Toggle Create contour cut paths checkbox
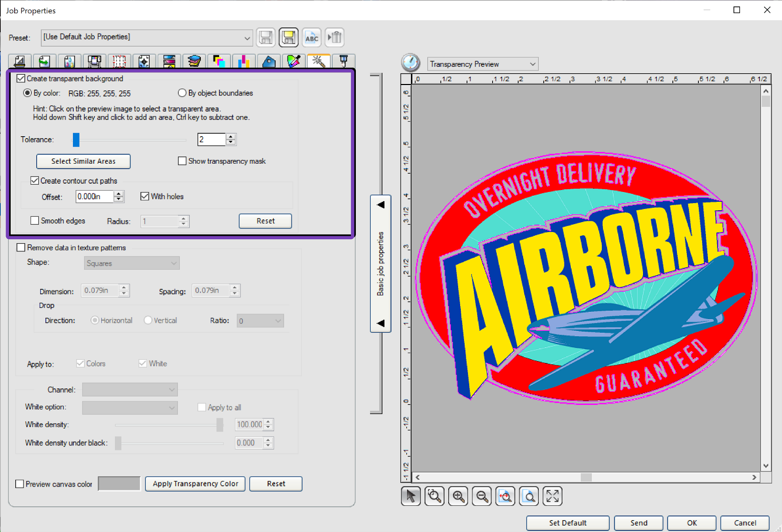 (x=35, y=181)
